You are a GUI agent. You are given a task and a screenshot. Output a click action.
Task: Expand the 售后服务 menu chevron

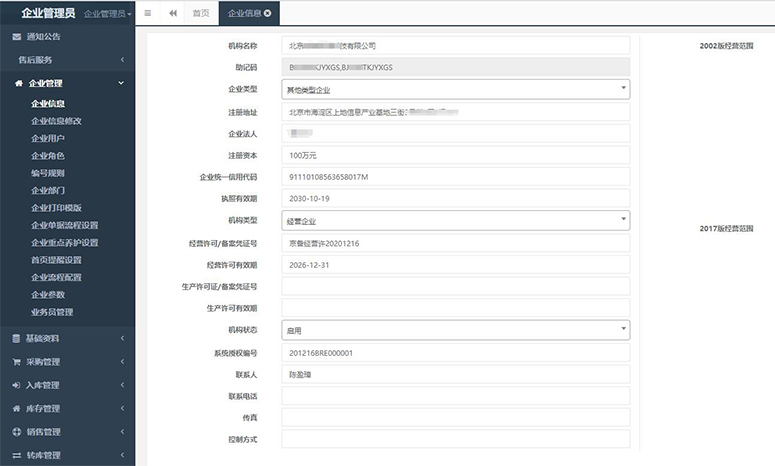tap(122, 60)
